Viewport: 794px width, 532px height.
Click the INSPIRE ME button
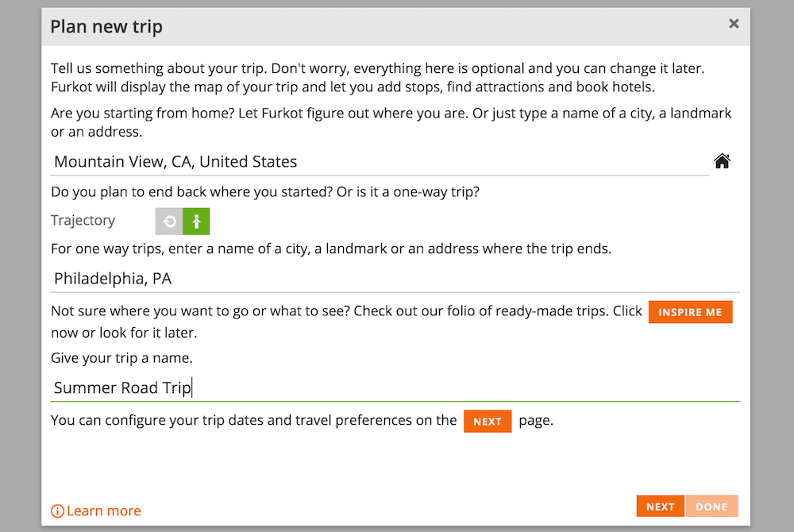coord(690,312)
